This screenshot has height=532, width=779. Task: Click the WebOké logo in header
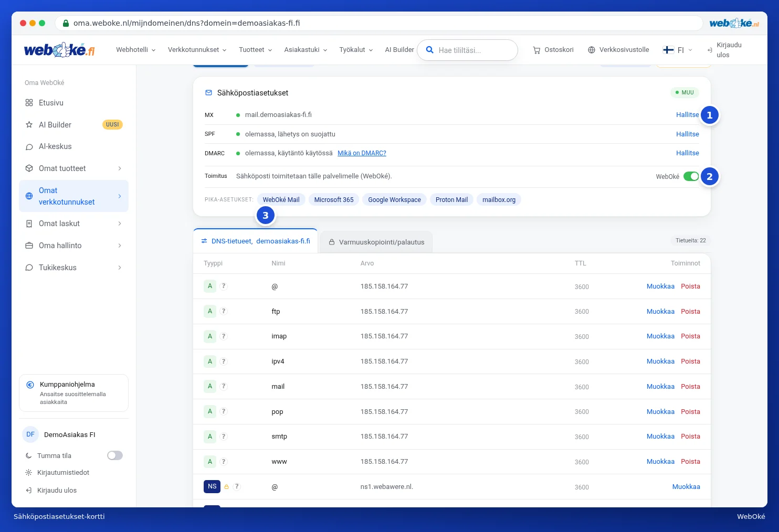click(x=59, y=50)
